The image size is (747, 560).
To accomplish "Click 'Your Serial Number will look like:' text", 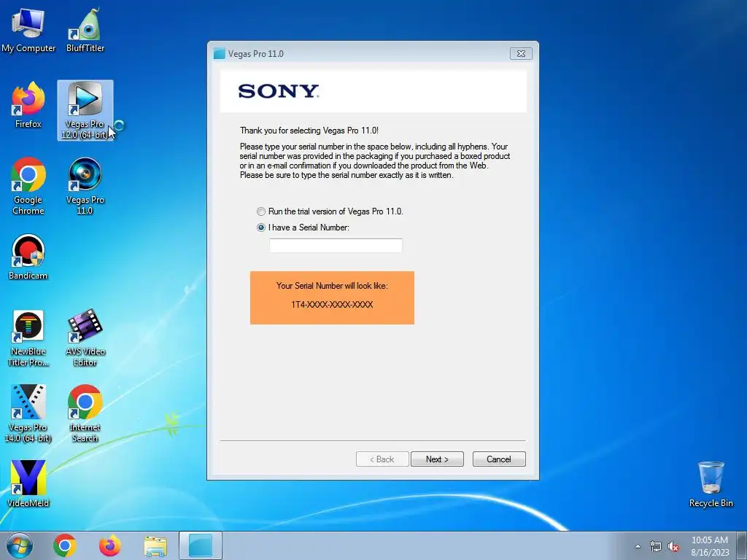I will click(x=332, y=286).
